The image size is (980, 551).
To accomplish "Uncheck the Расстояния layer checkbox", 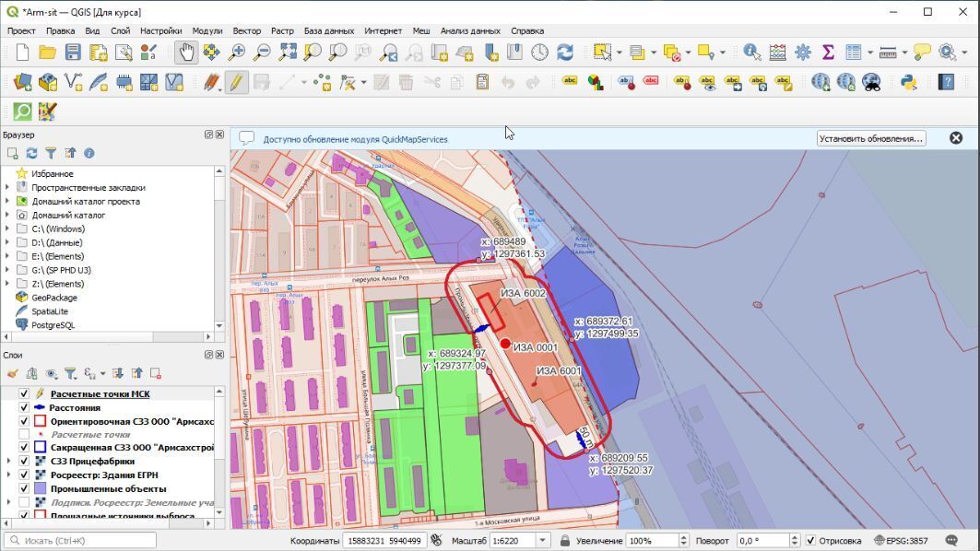I will tap(25, 407).
